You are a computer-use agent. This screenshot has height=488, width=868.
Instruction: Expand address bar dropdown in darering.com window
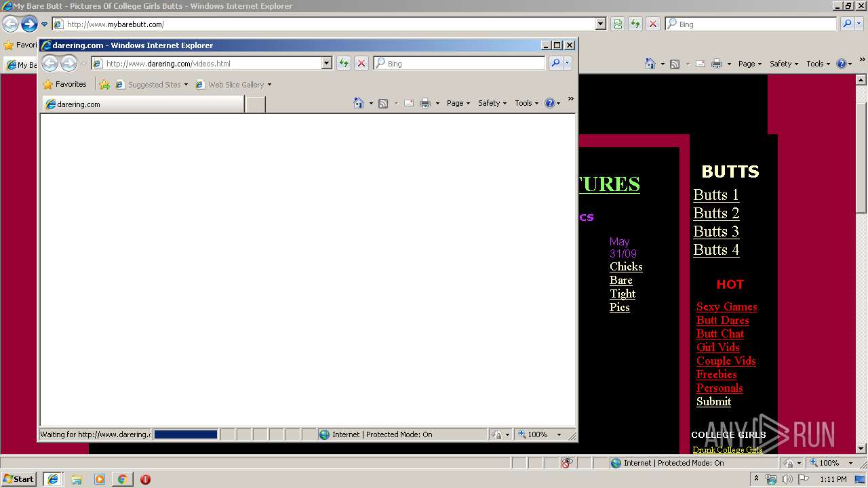[x=326, y=63]
